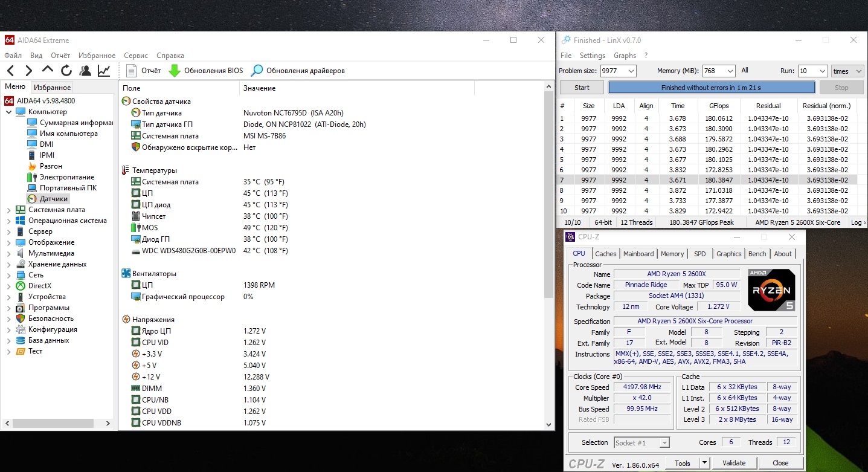Switch to the Меню sidebar tab
Screen dimensions: 868x472
tap(15, 86)
